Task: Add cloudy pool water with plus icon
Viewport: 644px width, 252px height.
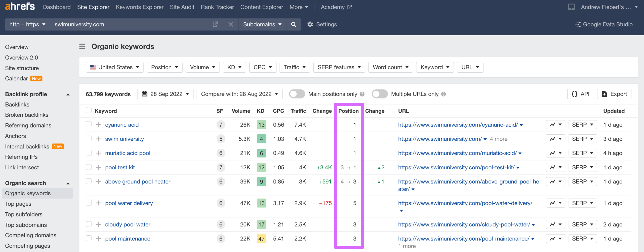Action: (x=98, y=225)
